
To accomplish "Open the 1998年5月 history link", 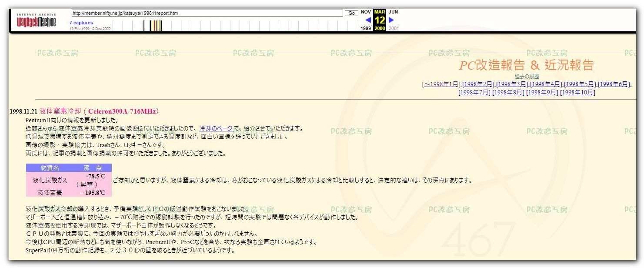I will coord(580,84).
